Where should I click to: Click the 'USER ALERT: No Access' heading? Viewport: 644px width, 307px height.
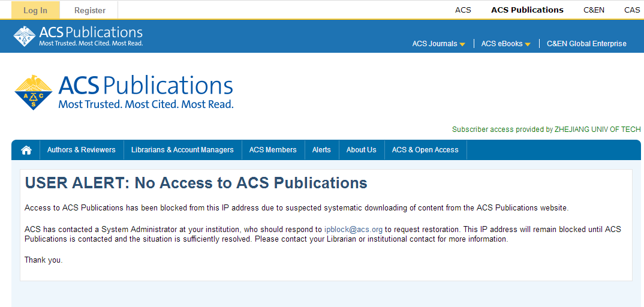[x=196, y=183]
